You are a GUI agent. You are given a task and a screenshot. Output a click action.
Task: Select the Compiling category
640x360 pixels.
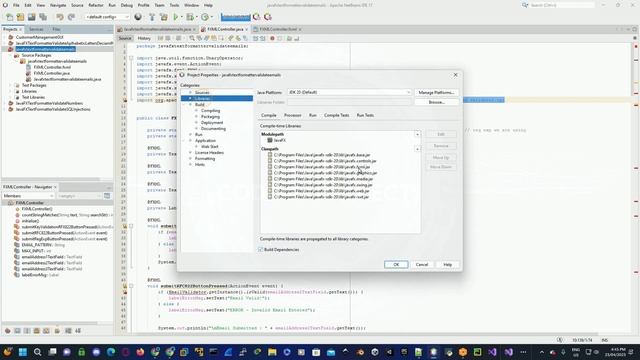tap(210, 111)
